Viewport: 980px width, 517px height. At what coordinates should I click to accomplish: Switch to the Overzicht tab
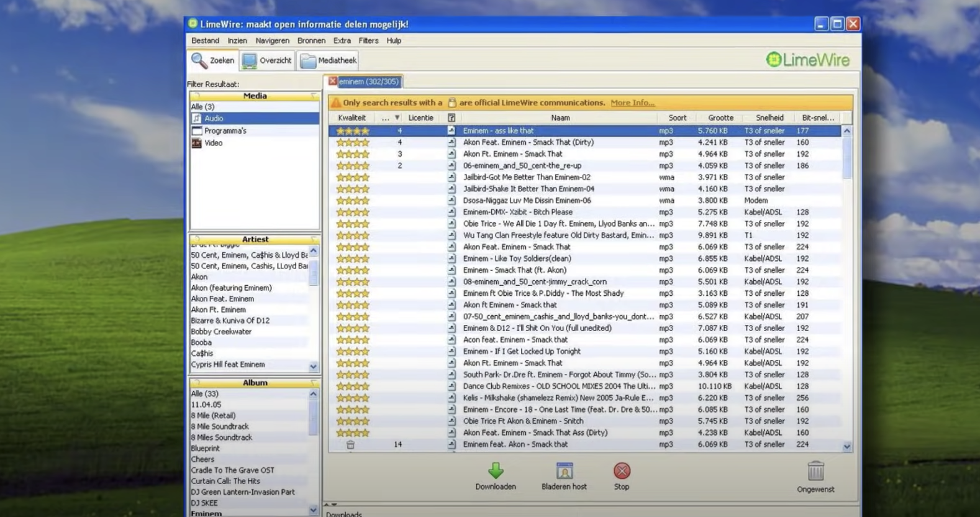[x=267, y=60]
